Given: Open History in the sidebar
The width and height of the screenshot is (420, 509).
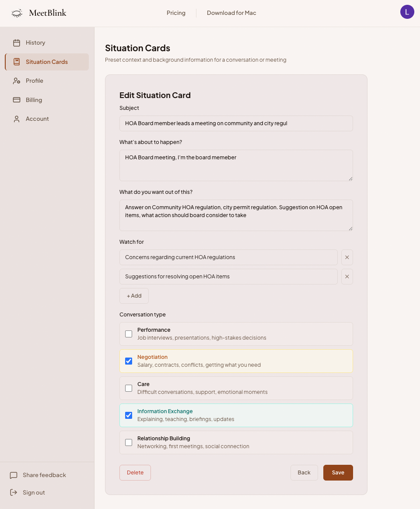Looking at the screenshot, I should tap(47, 43).
